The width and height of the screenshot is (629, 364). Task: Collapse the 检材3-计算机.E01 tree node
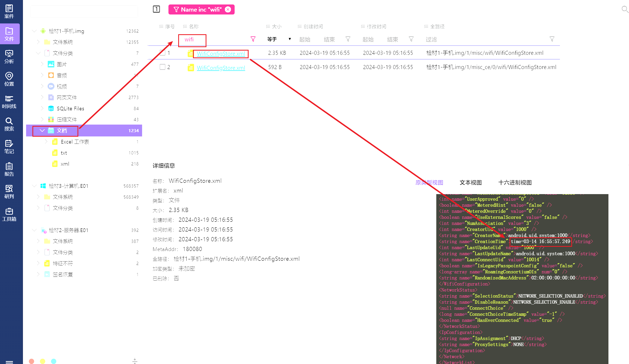click(x=34, y=186)
